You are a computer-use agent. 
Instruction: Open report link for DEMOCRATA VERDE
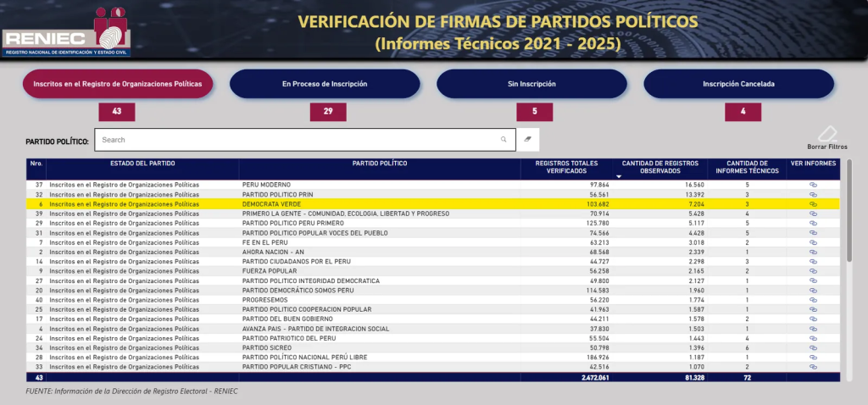tap(813, 204)
